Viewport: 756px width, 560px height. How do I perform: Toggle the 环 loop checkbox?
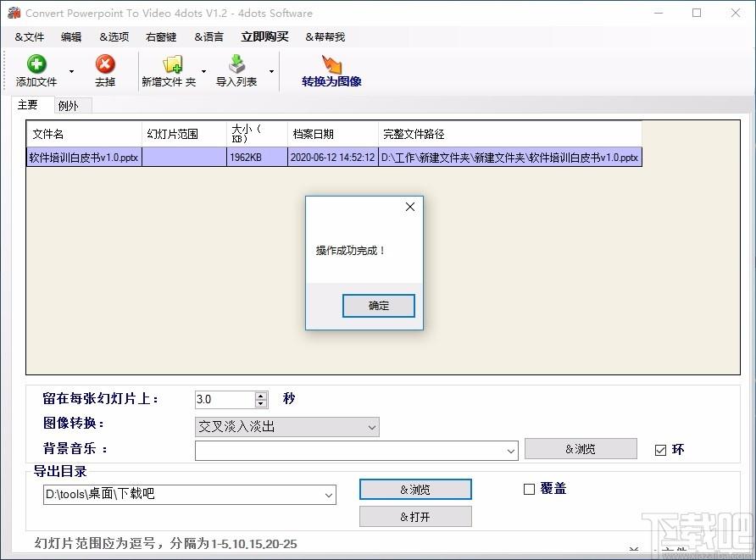click(x=660, y=450)
